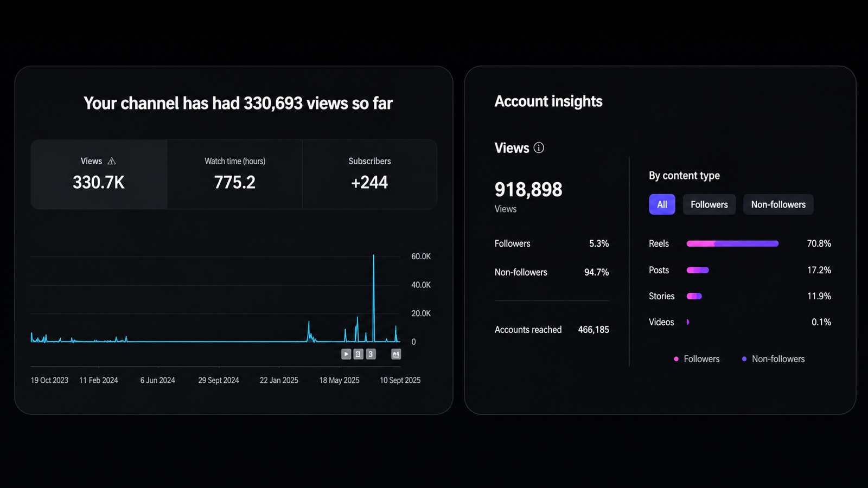868x488 pixels.
Task: Click the '19 Oct 2023' date label
Action: (x=49, y=380)
